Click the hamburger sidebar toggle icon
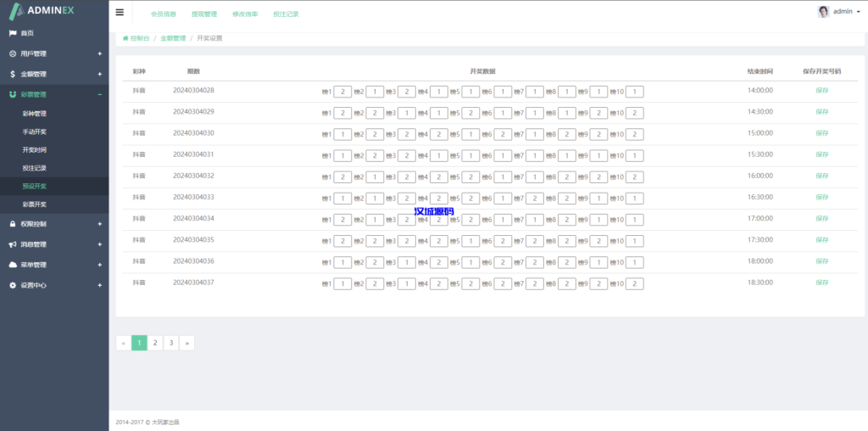Screen dimensions: 868x431 click(x=120, y=13)
